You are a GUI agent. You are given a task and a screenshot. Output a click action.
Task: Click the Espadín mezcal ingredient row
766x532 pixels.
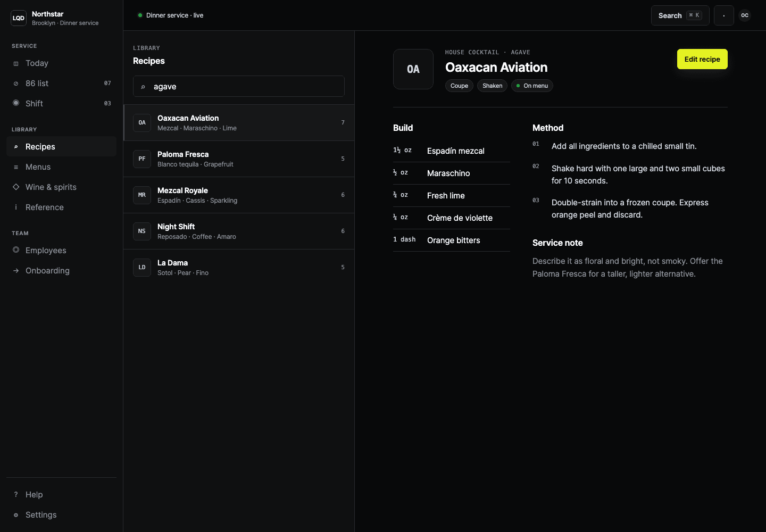(452, 151)
